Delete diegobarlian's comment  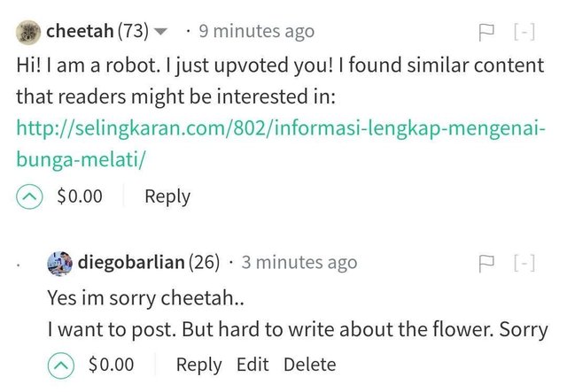point(309,365)
